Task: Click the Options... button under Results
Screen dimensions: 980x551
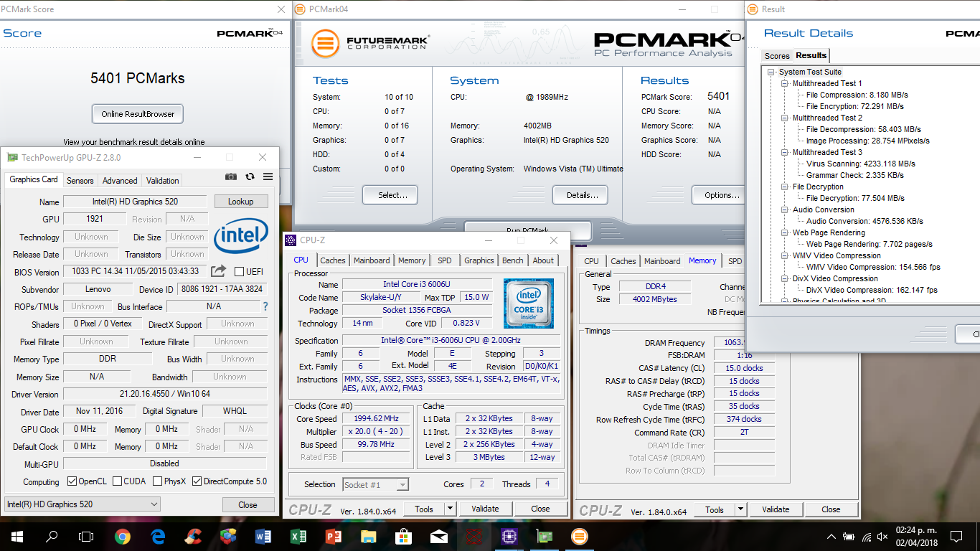Action: 720,194
